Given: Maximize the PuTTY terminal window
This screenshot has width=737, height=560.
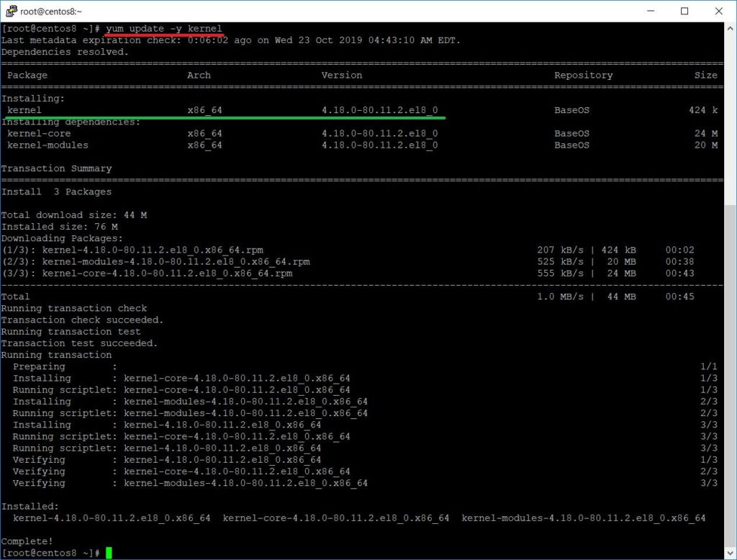Looking at the screenshot, I should [684, 12].
